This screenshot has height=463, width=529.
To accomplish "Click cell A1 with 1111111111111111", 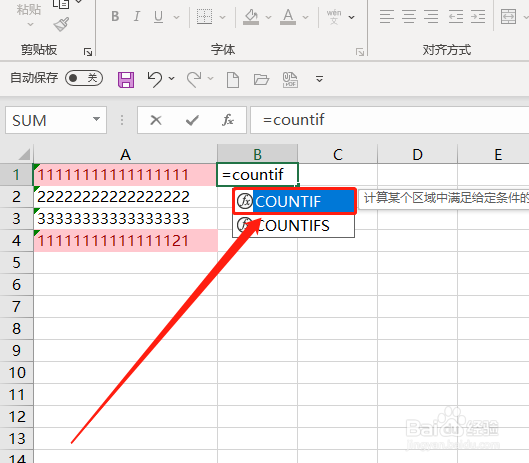I will click(x=126, y=174).
